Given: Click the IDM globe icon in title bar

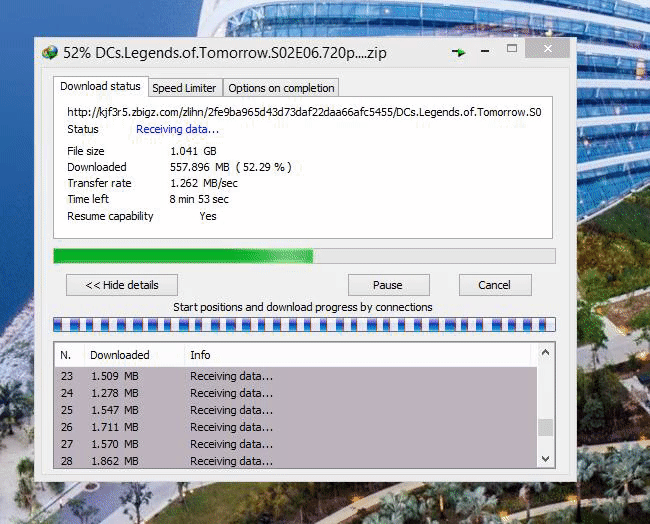Looking at the screenshot, I should pyautogui.click(x=50, y=53).
